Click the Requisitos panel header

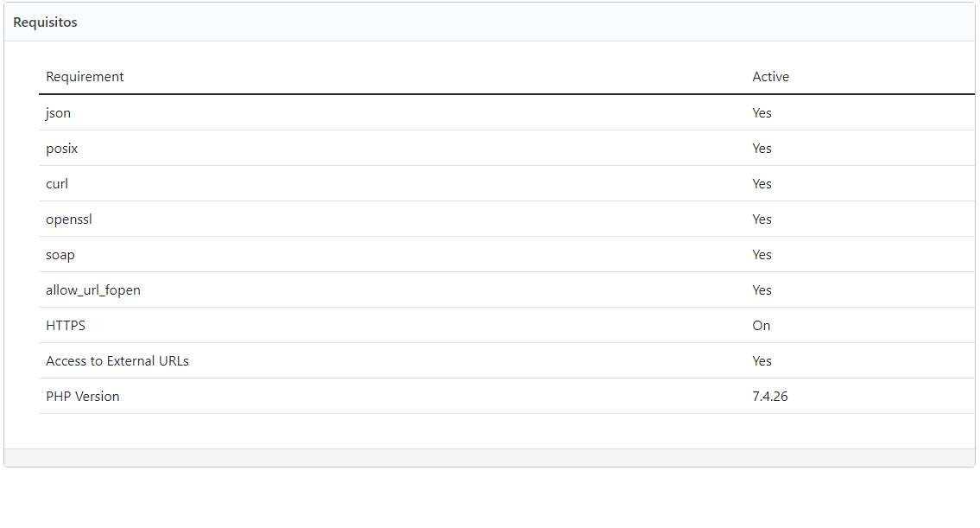pos(490,22)
